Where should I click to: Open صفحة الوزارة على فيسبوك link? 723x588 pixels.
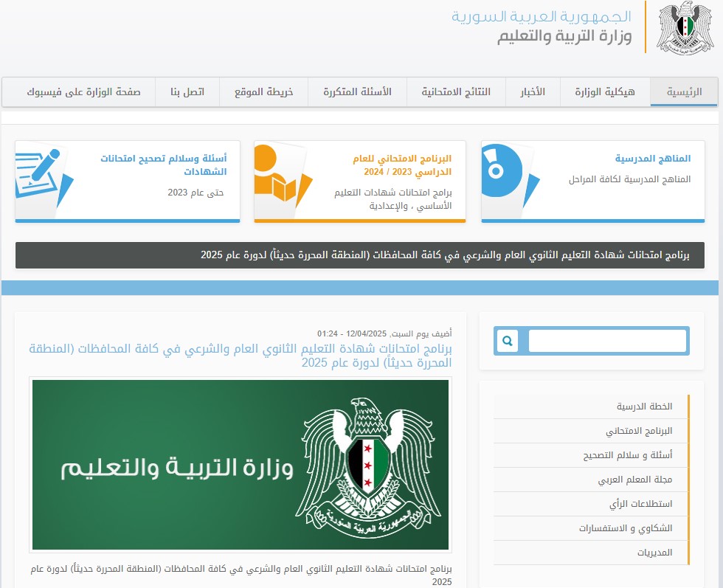click(x=83, y=91)
